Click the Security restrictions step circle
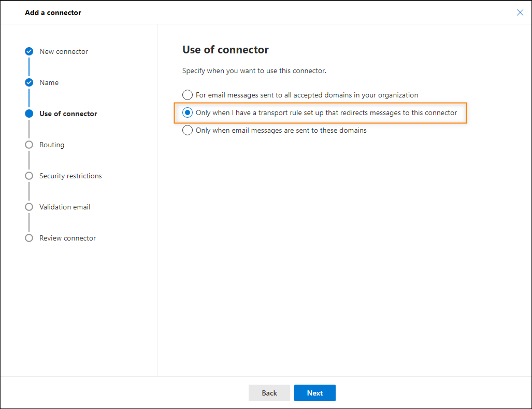This screenshot has width=532, height=409. tap(29, 176)
